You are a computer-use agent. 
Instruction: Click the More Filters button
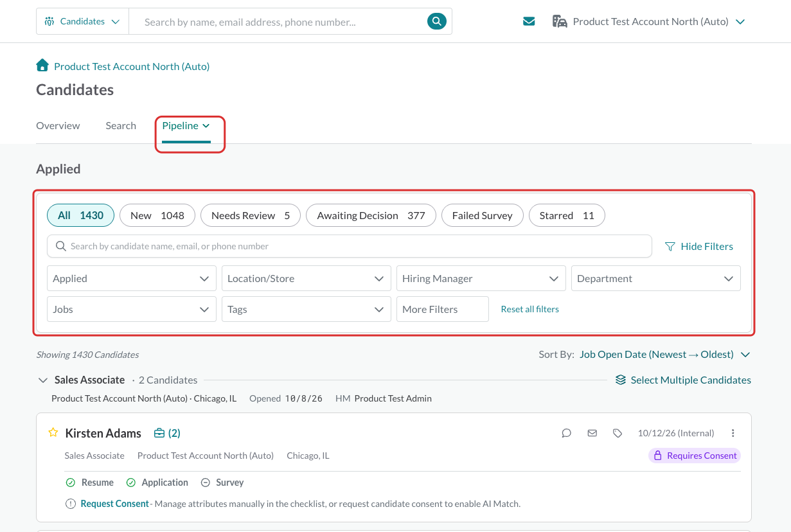click(x=443, y=309)
